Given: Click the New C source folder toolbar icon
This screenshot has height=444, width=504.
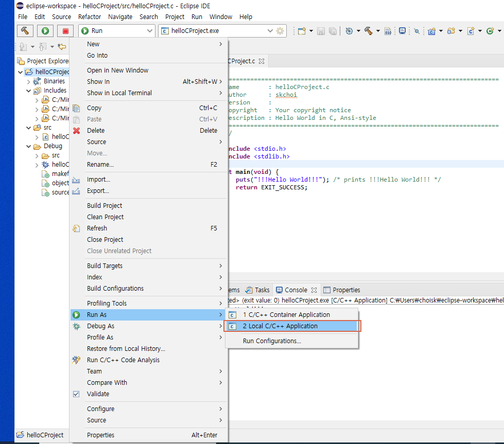Looking at the screenshot, I should [x=451, y=31].
